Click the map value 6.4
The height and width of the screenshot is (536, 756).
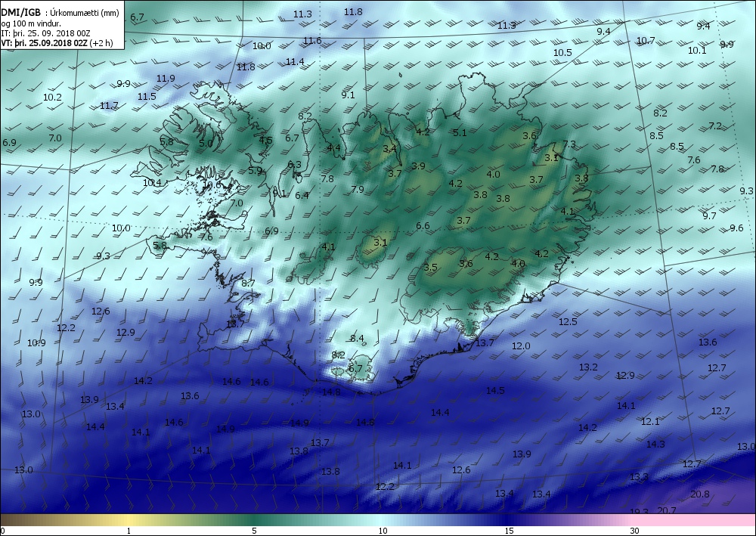point(302,195)
